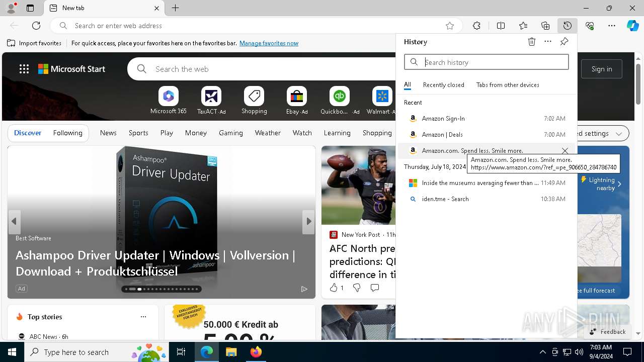The image size is (644, 362).
Task: Open Browser essentials heart icon
Action: click(590, 26)
